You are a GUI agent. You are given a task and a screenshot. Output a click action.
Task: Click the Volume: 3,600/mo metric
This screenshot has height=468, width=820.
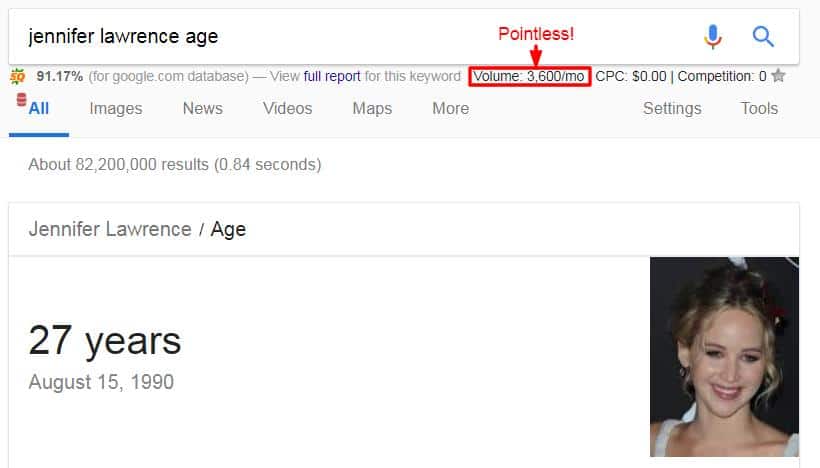529,76
